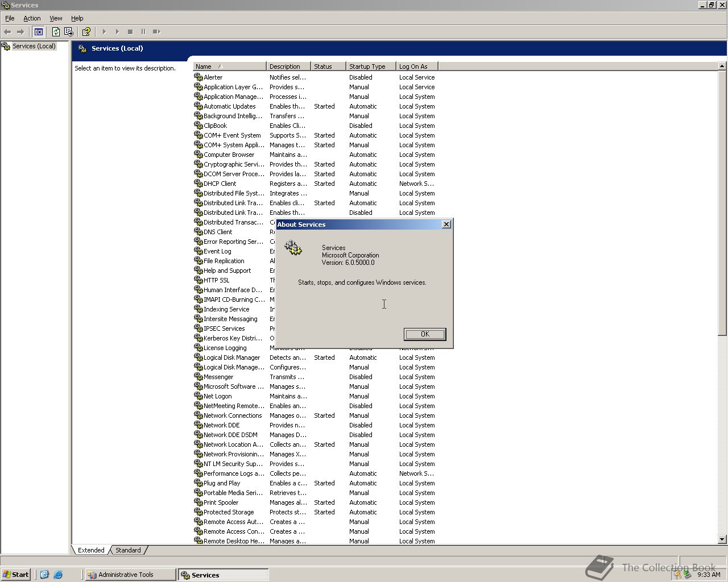Sort list by Startup Type column header
The height and width of the screenshot is (582, 728).
click(x=371, y=66)
